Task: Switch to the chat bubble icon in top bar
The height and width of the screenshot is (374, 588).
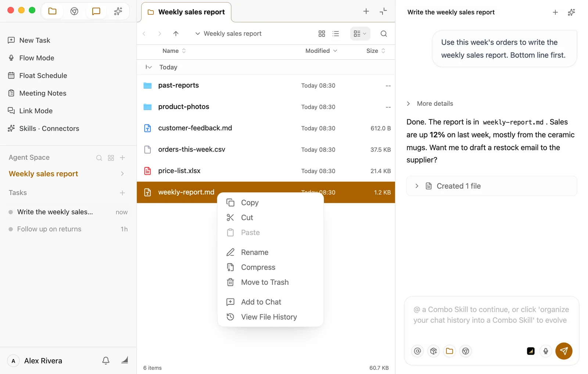Action: [96, 11]
